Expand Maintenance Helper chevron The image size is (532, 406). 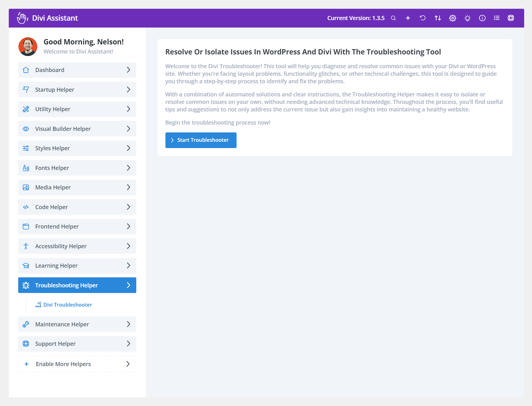[x=128, y=324]
